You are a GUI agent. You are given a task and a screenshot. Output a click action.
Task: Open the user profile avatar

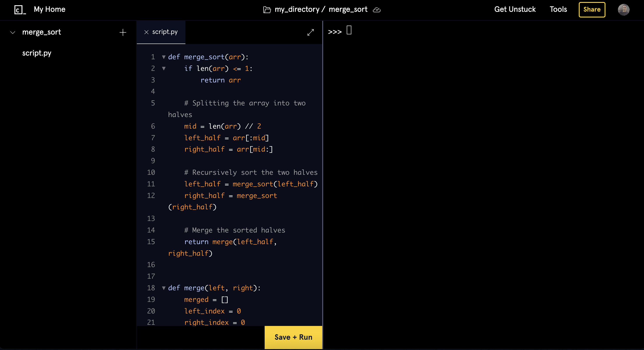[623, 10]
